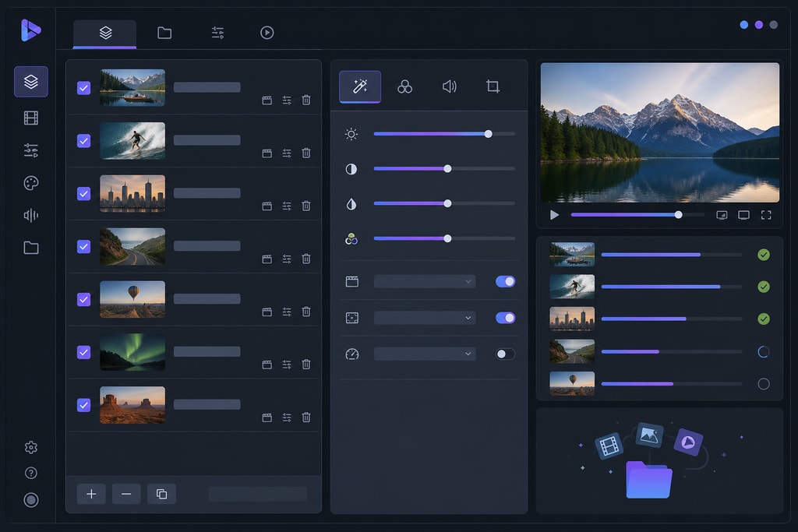Seek on the preview playback progress bar
Screen dimensions: 798x532
(x=637, y=215)
